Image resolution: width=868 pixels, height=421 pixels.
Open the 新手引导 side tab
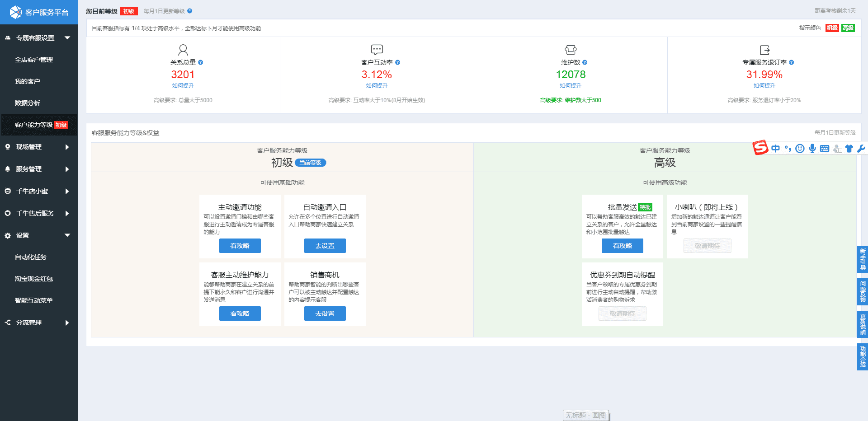coord(863,259)
